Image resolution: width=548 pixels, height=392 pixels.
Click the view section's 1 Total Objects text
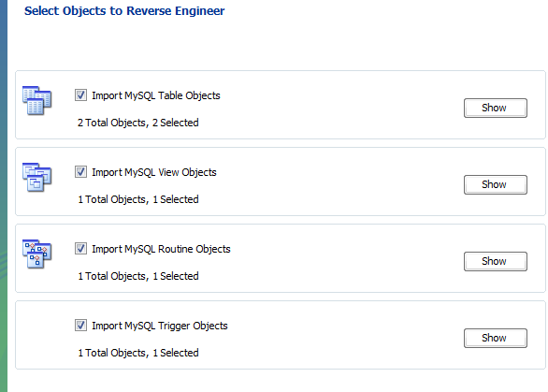pos(111,199)
